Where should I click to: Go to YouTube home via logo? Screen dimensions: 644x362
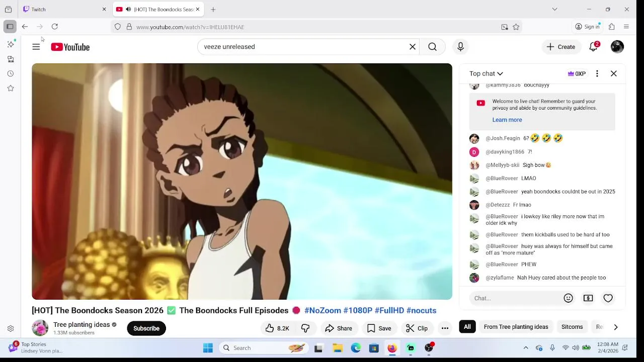click(x=70, y=47)
